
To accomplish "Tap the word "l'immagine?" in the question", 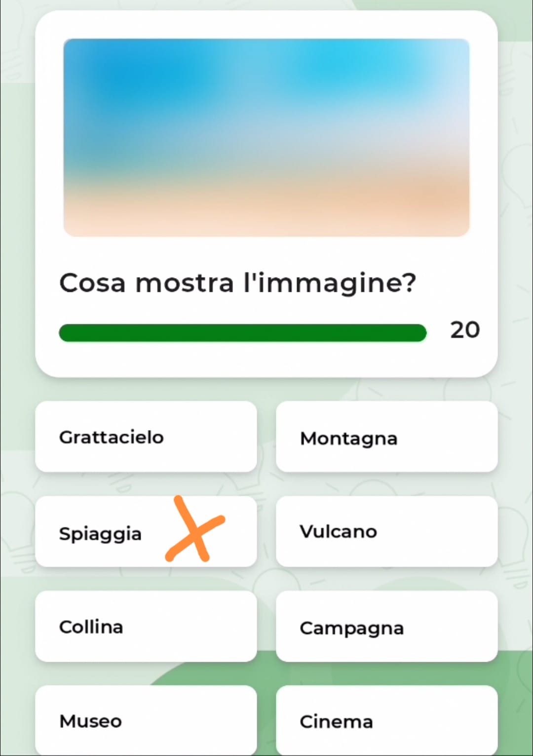I will click(x=330, y=283).
